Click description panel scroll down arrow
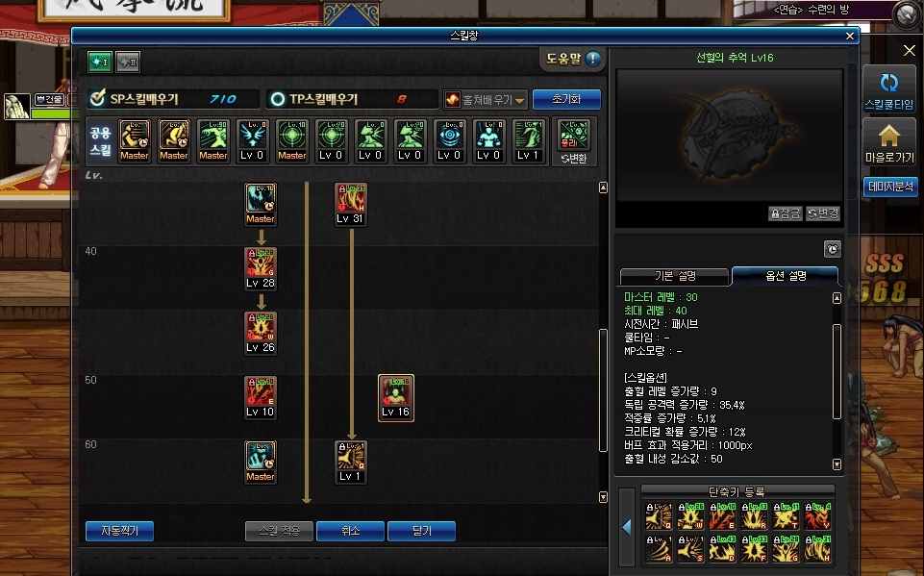This screenshot has height=576, width=924. click(x=837, y=464)
